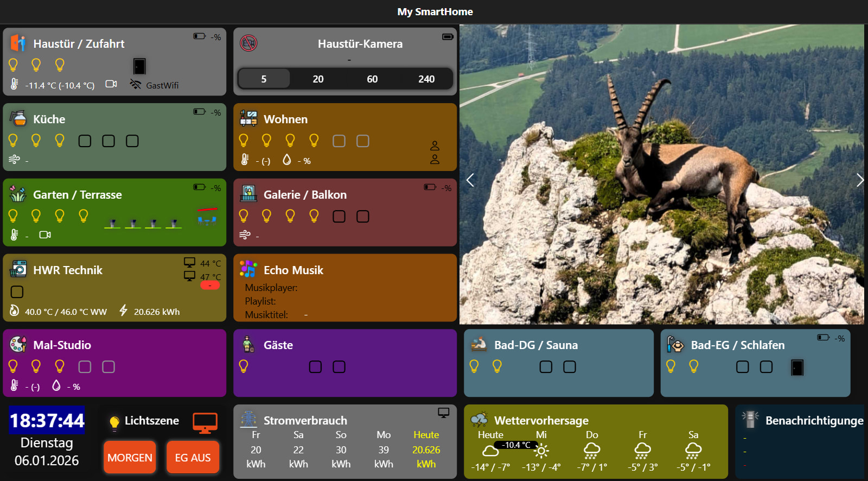Select the 20 option in Haustür-Kamera
Screen dimensions: 868x481
click(x=318, y=79)
